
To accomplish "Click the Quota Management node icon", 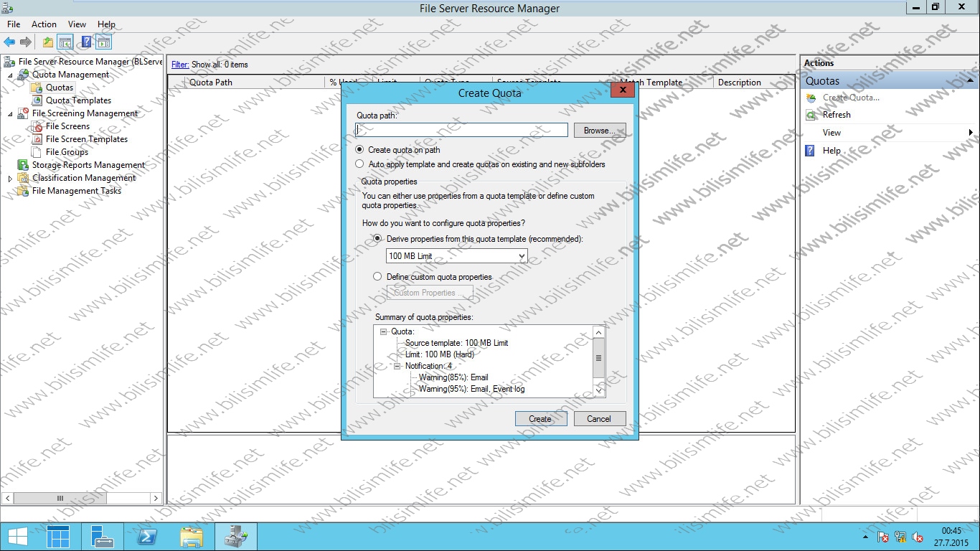I will pyautogui.click(x=24, y=75).
